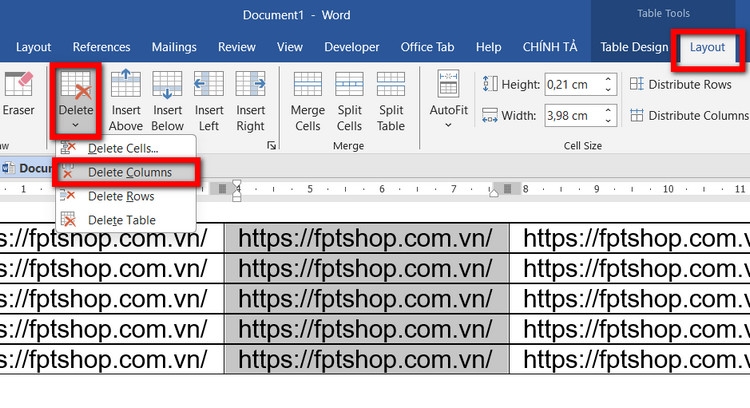
Task: Open the Office Tab ribbon tab
Action: (427, 47)
